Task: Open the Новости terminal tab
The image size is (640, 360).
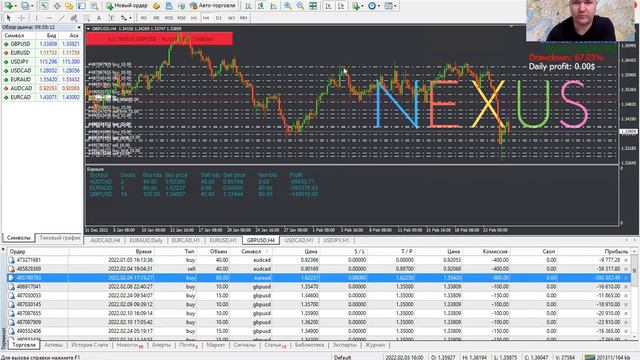Action: 129,345
